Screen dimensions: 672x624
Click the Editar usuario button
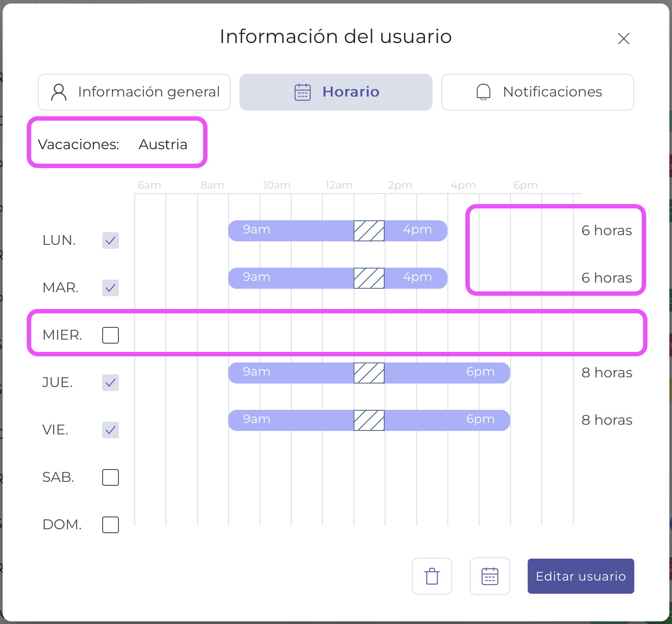click(x=580, y=576)
